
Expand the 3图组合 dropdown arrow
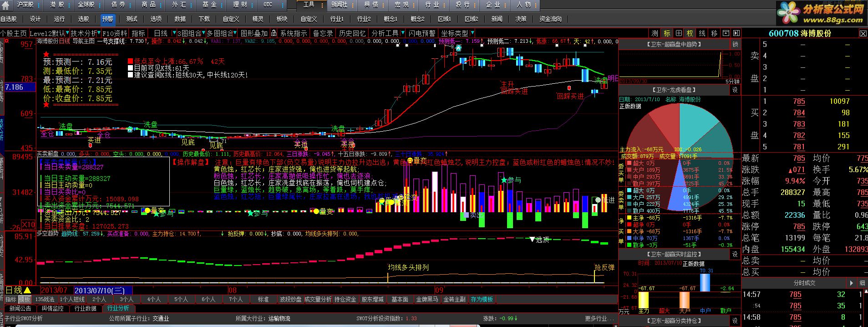pyautogui.click(x=204, y=33)
